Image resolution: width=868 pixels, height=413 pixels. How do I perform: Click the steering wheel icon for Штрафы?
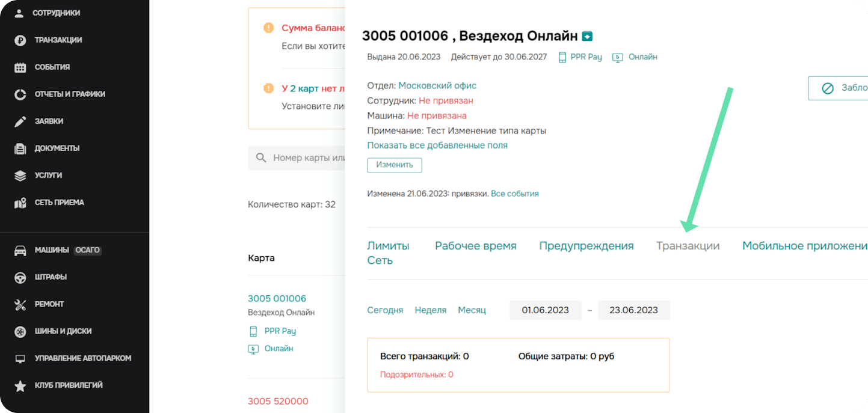point(20,278)
